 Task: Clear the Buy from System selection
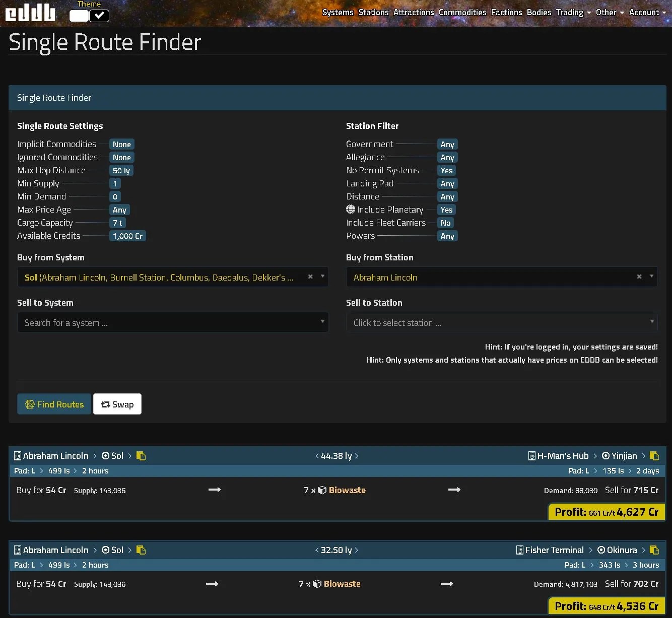[310, 277]
